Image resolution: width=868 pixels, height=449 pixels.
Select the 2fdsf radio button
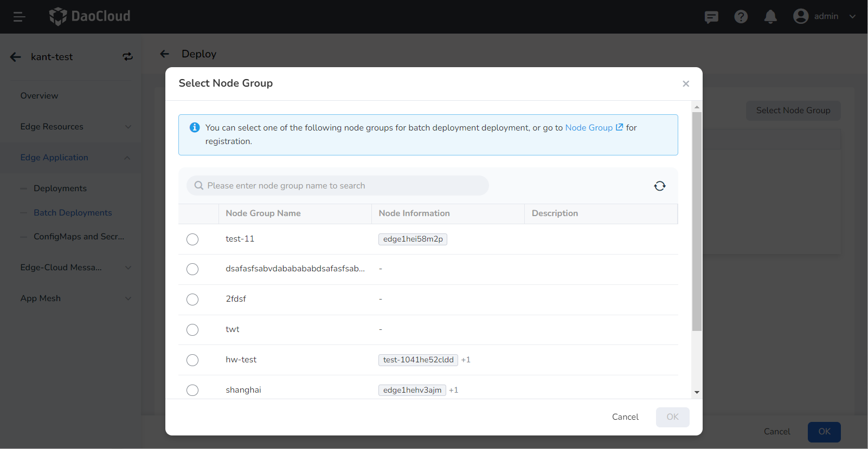[x=192, y=300]
